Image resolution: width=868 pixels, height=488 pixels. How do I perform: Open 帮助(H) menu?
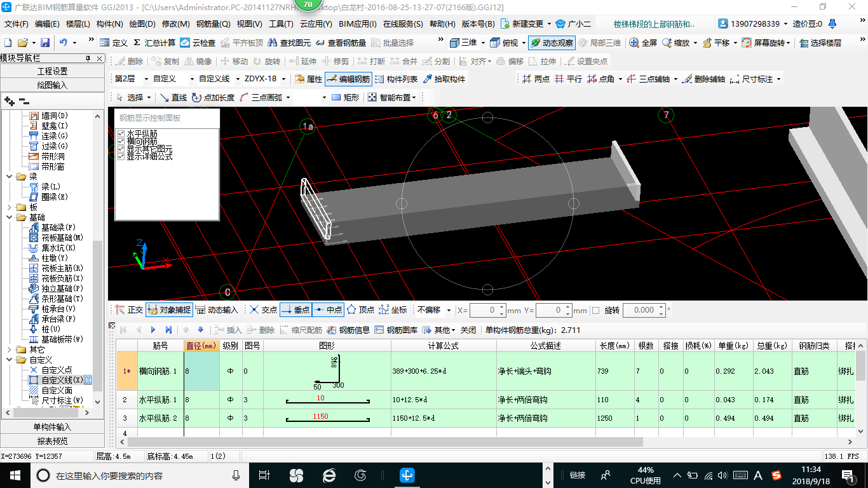(442, 24)
